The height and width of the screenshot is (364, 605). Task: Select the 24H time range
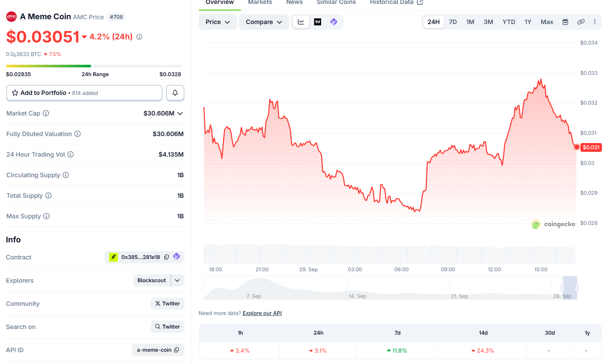(x=434, y=22)
